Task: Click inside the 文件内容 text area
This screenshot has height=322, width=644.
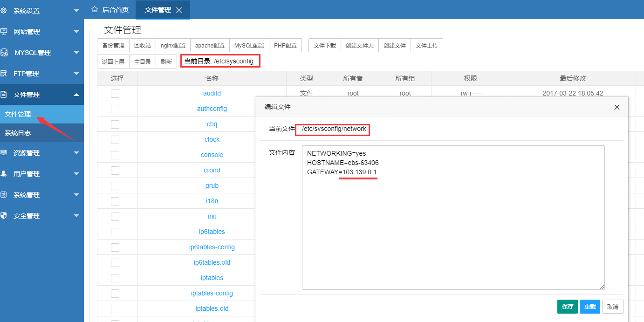Action: 453,233
